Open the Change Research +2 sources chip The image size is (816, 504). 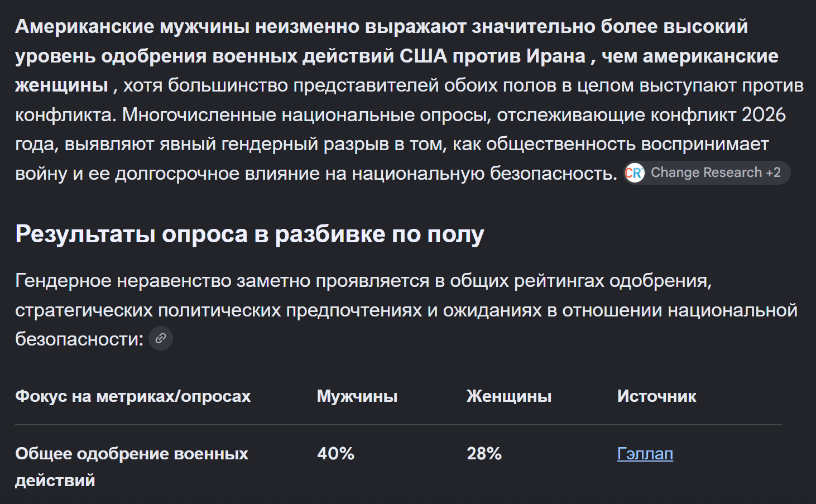pyautogui.click(x=707, y=173)
